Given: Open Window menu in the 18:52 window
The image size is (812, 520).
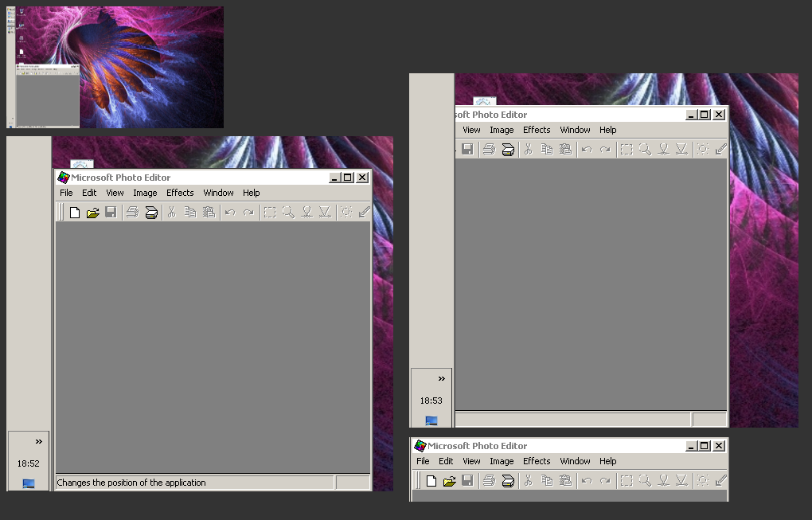Looking at the screenshot, I should [218, 193].
